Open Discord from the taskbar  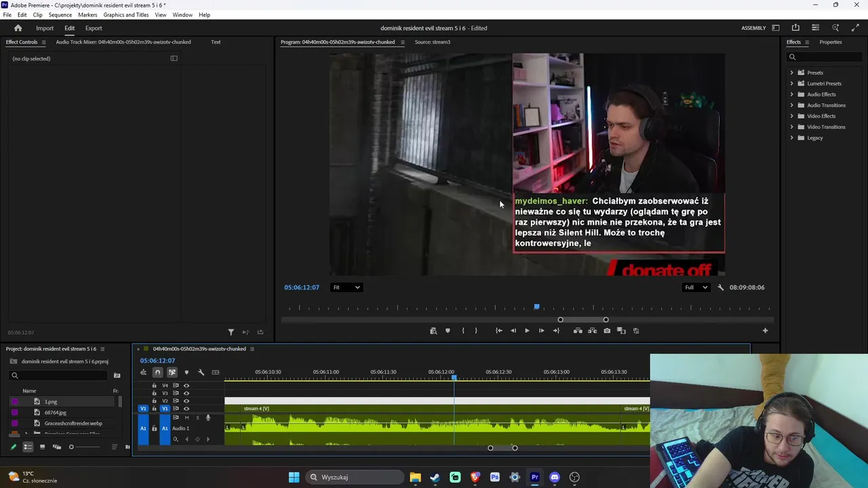[x=555, y=477]
